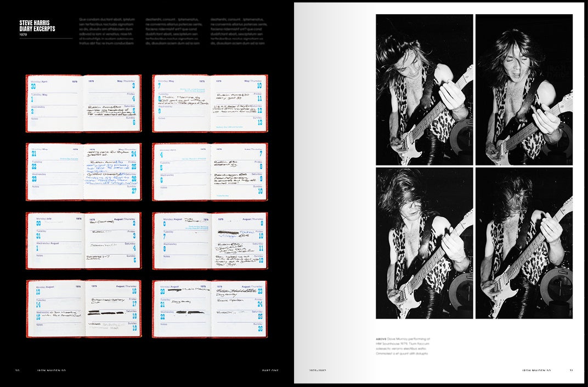588x387 pixels.
Task: Select diary spread for August 13 to 19
Action: point(83,309)
